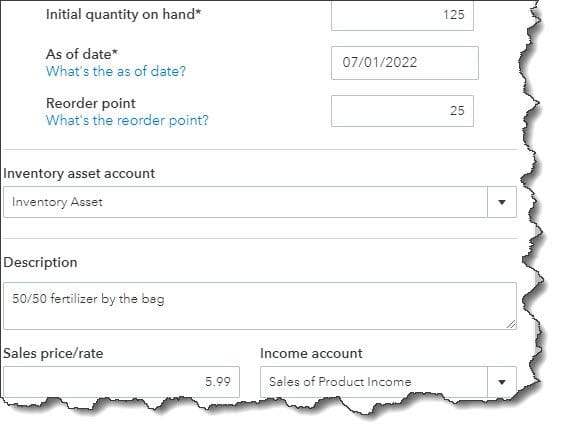
Task: Click the As of date field showing 07/01/2022
Action: 405,63
